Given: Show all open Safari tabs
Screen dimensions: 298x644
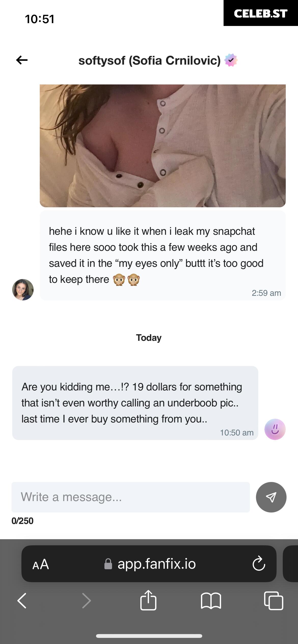Looking at the screenshot, I should (274, 601).
